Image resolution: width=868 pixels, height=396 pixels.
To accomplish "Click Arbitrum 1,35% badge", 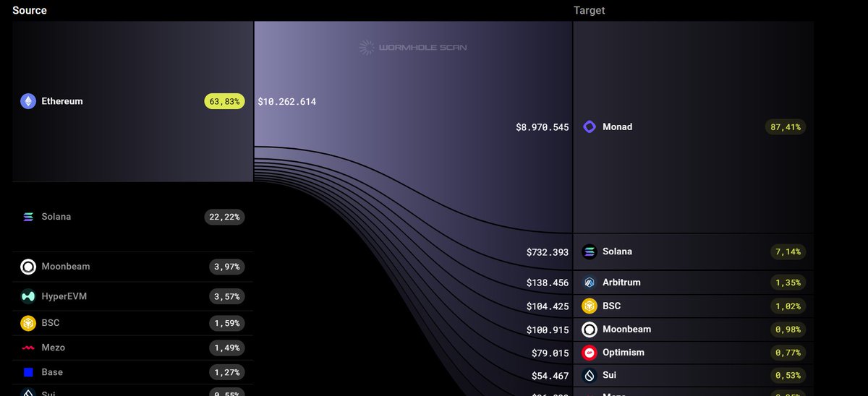I will (788, 283).
